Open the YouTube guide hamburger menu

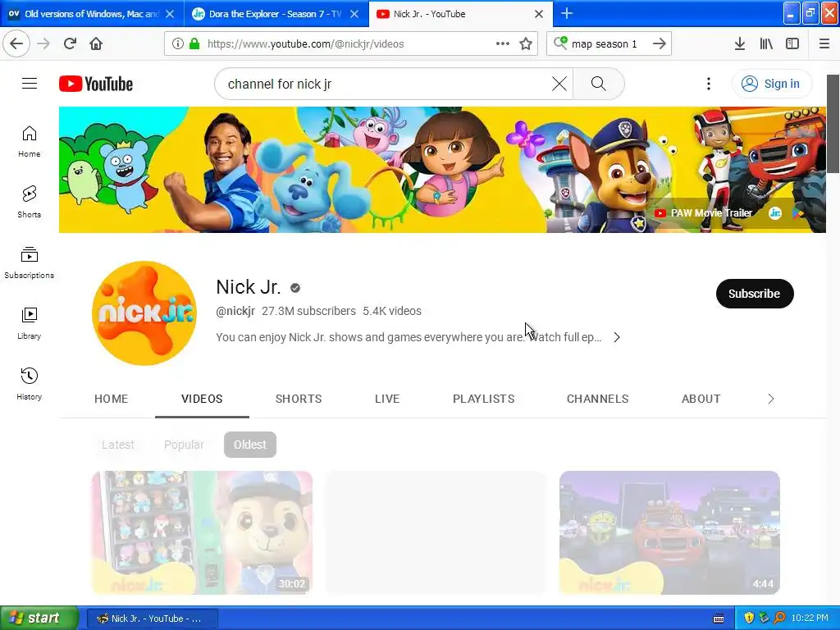[30, 84]
